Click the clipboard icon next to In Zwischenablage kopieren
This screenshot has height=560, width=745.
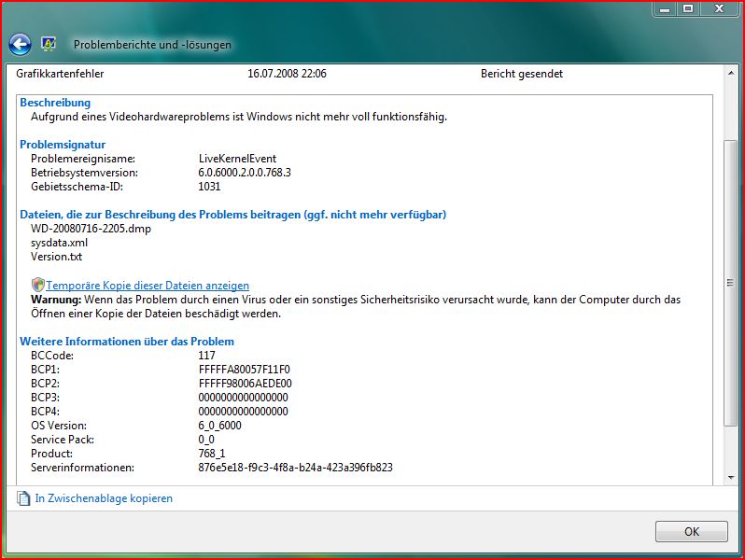click(23, 498)
